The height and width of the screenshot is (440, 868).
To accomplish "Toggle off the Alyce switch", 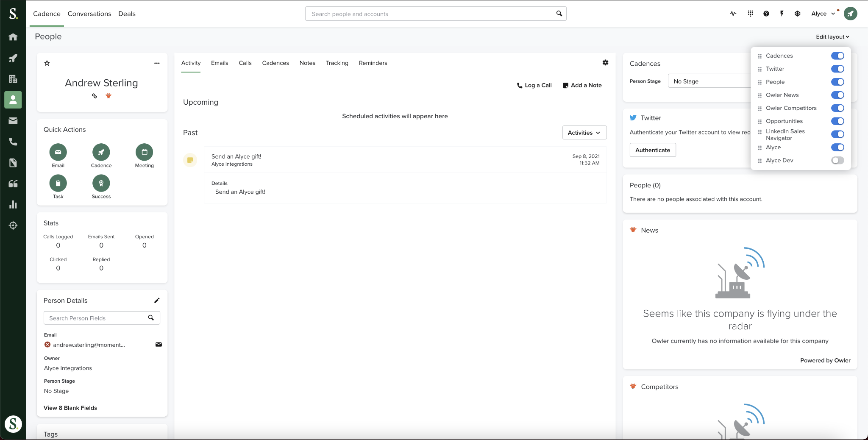I will pyautogui.click(x=837, y=148).
